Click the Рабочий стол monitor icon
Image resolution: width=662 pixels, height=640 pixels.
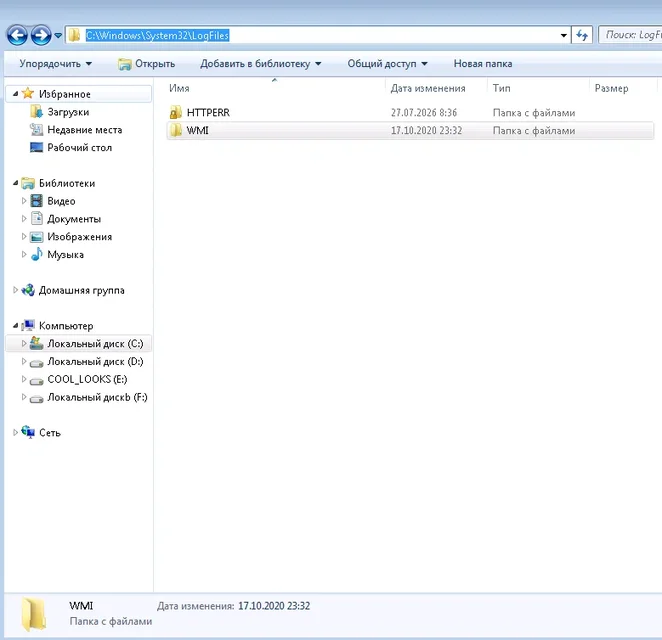pyautogui.click(x=36, y=147)
